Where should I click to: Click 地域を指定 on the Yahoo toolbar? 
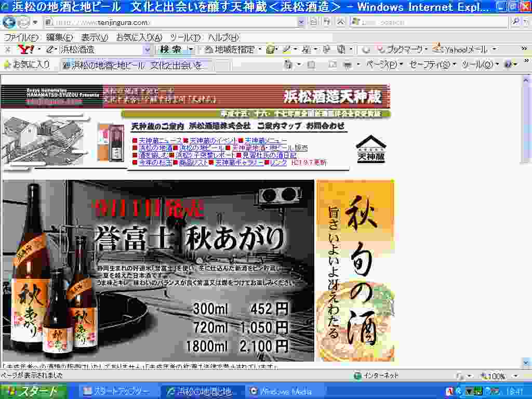point(230,50)
